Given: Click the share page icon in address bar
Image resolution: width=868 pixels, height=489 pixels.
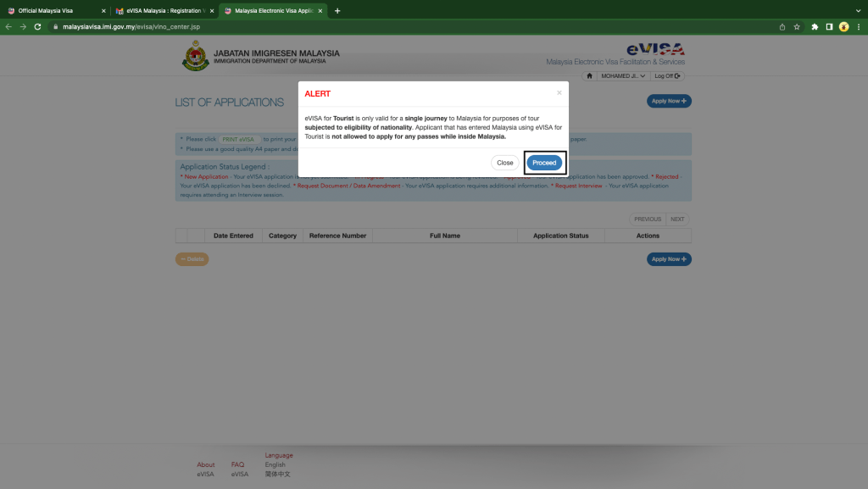Looking at the screenshot, I should (x=782, y=26).
